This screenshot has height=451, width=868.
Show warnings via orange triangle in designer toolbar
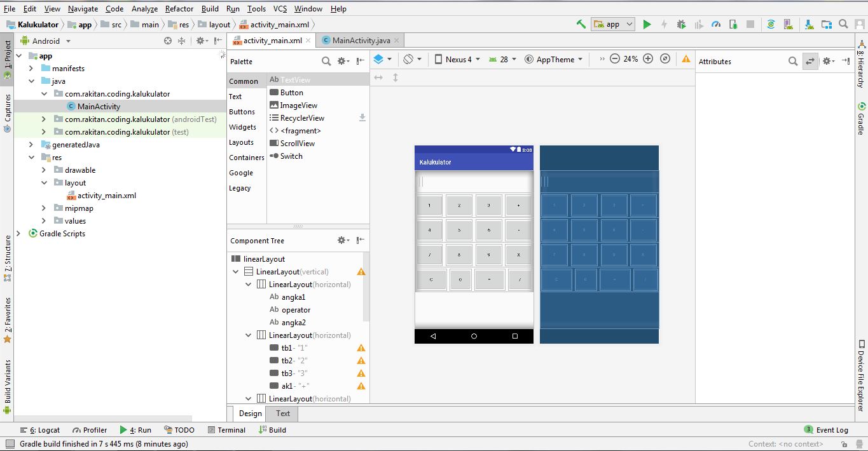pyautogui.click(x=685, y=58)
